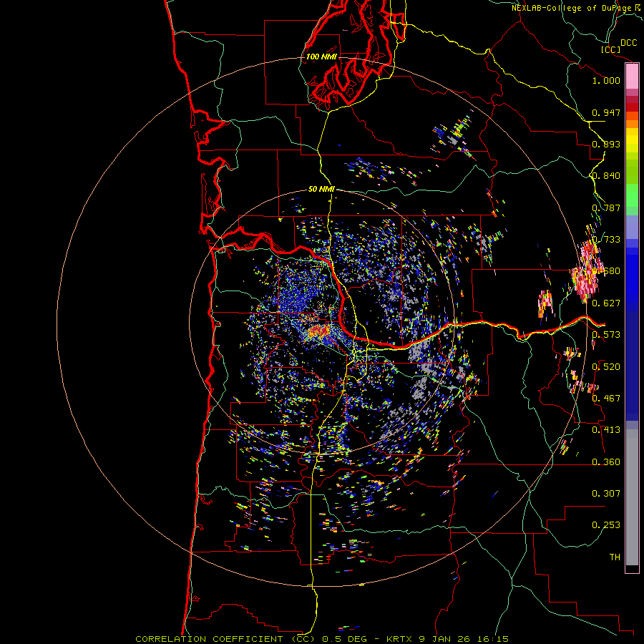Screen dimensions: 644x644
Task: Click the KRTX station identifier
Action: coord(400,639)
